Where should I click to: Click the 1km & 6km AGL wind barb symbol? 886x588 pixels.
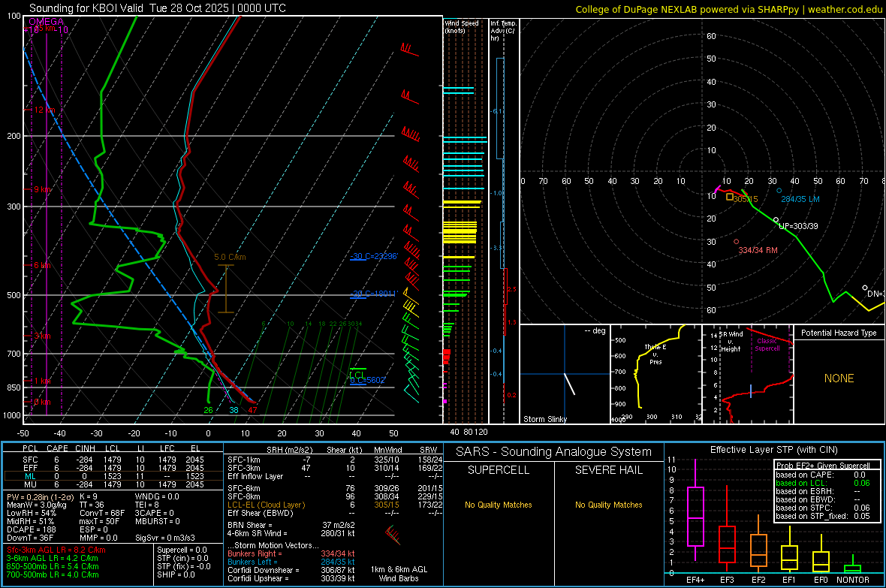click(393, 534)
